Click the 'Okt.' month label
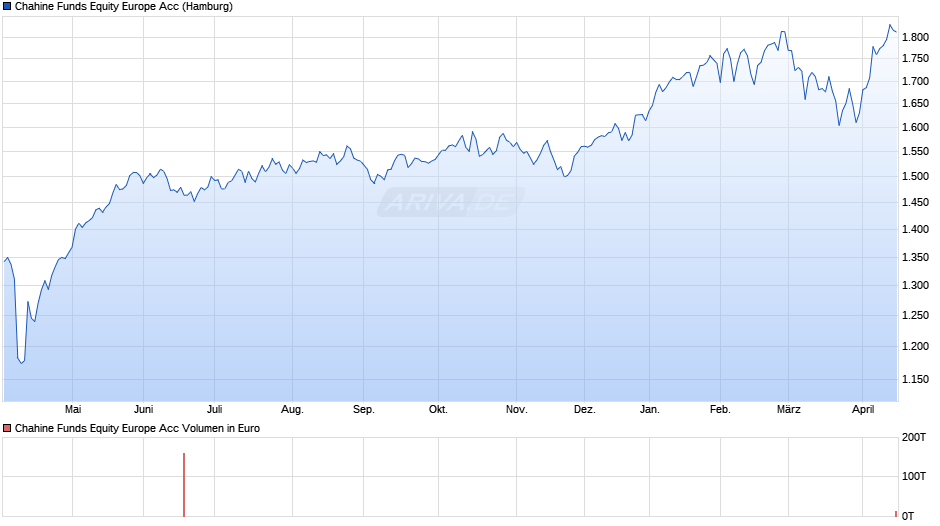 tap(438, 409)
